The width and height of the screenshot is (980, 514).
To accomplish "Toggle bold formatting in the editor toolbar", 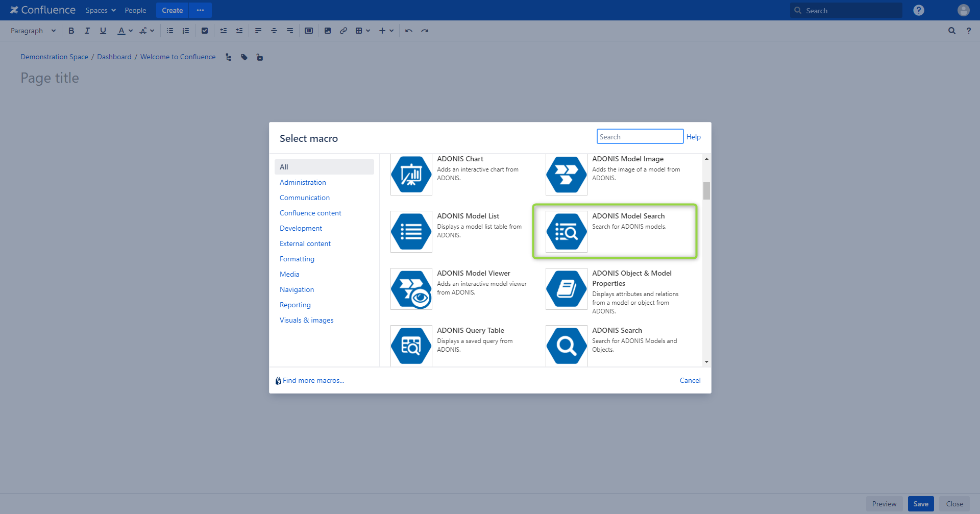I will tap(71, 31).
